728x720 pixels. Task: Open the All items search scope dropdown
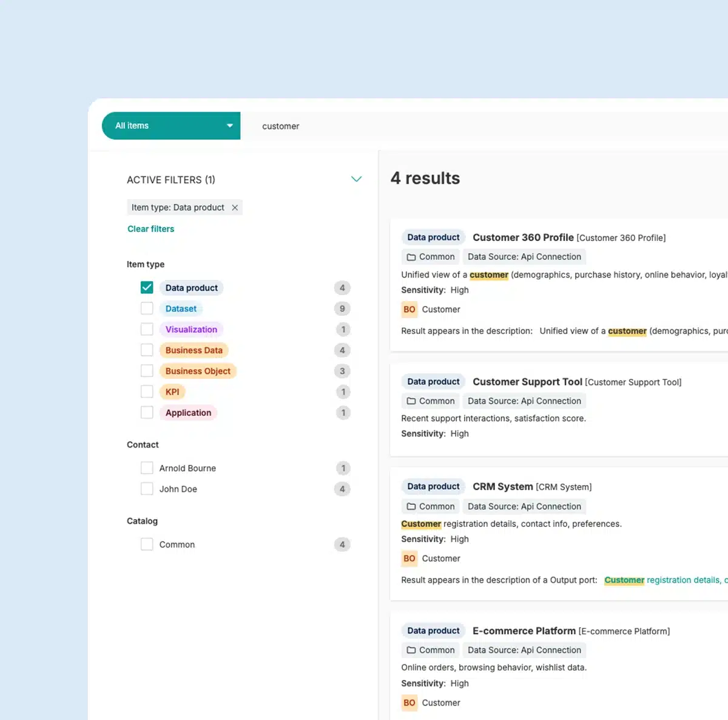click(x=170, y=126)
